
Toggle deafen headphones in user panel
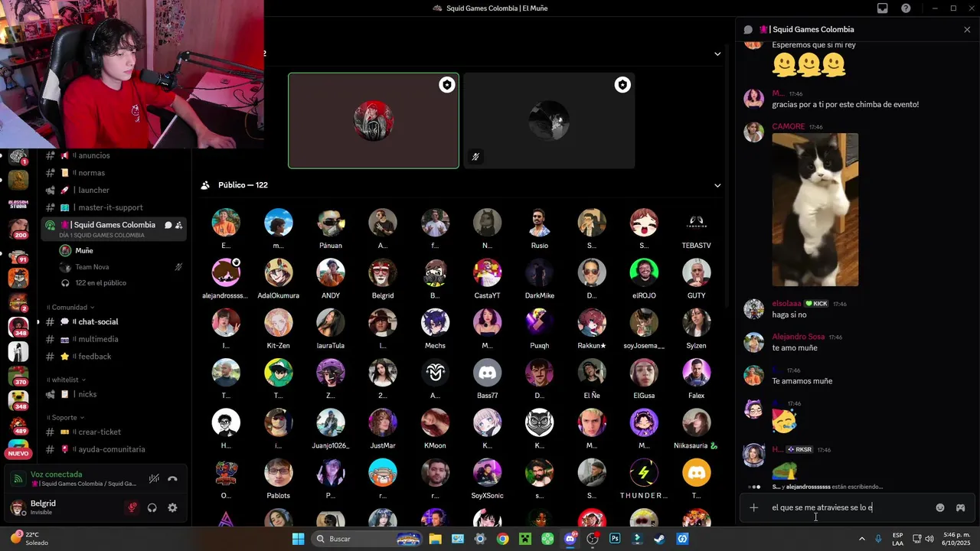pyautogui.click(x=152, y=507)
